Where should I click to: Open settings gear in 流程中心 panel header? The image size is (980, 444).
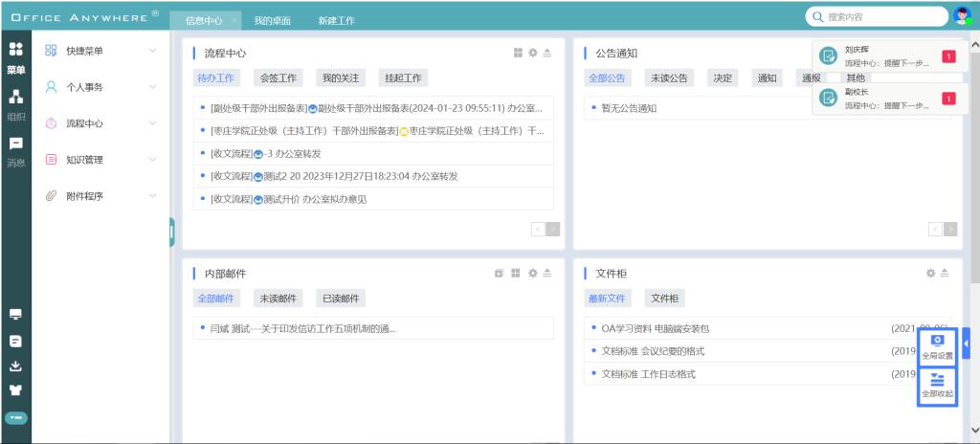coord(533,54)
